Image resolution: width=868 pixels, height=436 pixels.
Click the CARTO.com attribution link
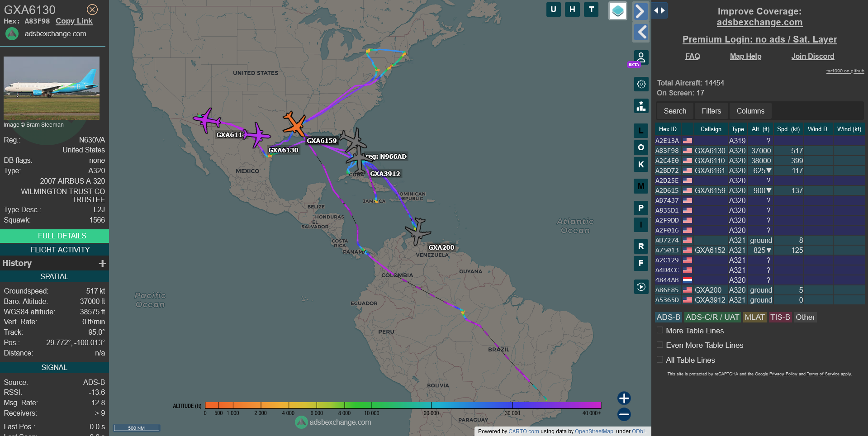(523, 431)
